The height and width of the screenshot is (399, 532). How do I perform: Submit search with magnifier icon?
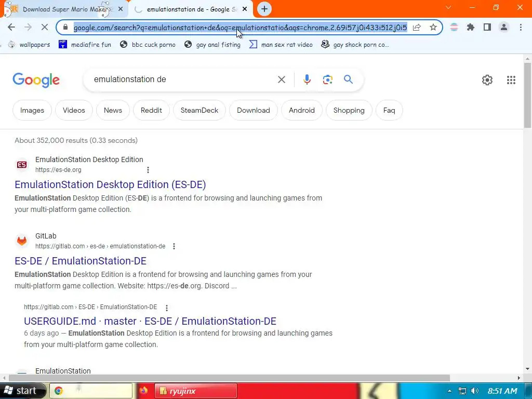tap(348, 79)
